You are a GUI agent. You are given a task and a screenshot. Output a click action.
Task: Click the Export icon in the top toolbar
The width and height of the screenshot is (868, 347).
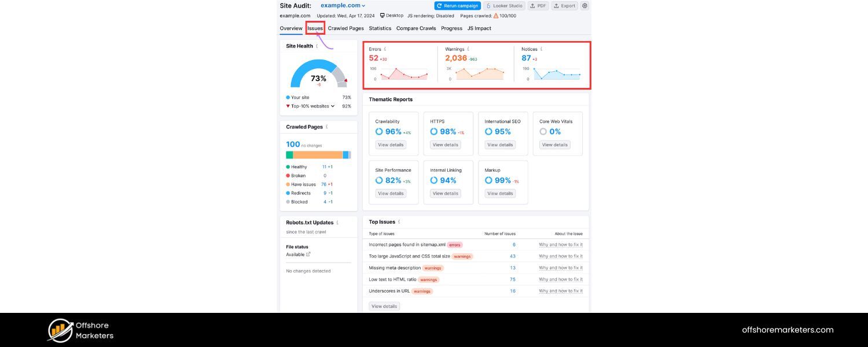tap(557, 6)
